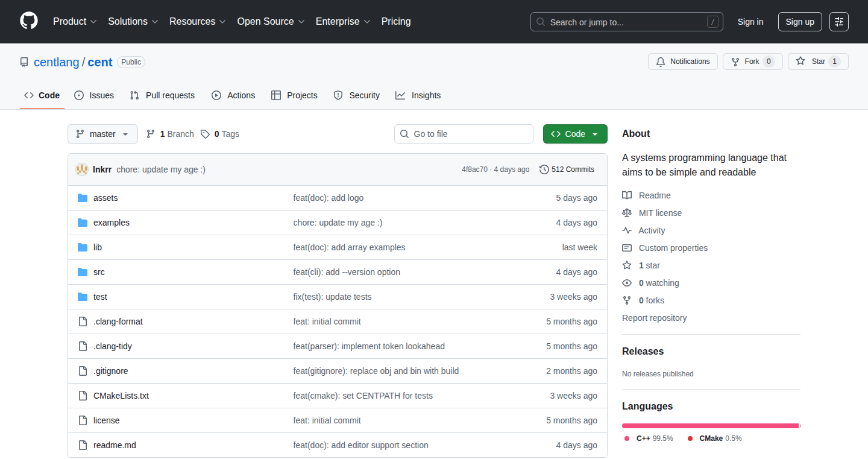Click the Sign up button
This screenshot has height=459, width=868.
coord(800,22)
